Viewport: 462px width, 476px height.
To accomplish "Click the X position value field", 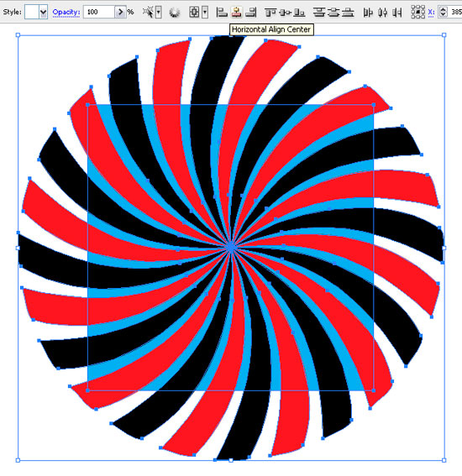I will [455, 12].
